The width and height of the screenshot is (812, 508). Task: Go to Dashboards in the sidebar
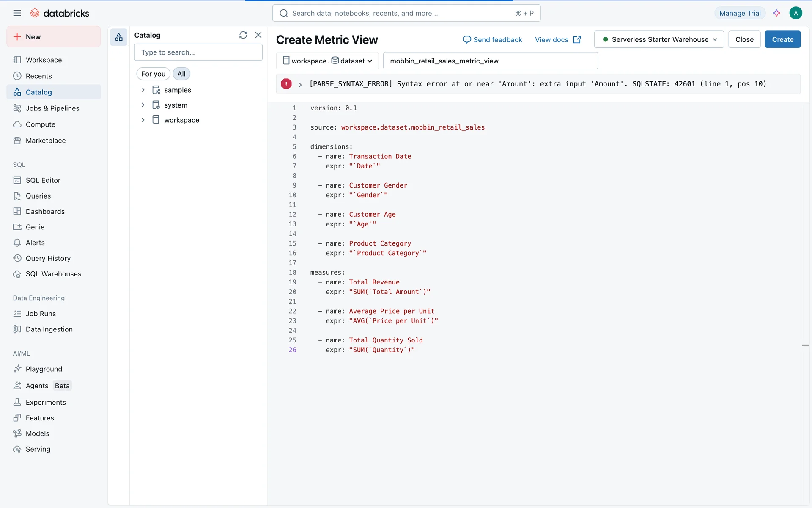pos(45,212)
